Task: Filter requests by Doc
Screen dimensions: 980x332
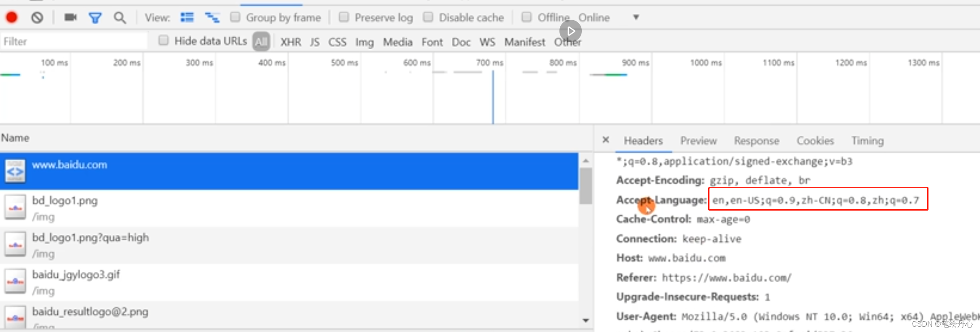Action: coord(461,42)
